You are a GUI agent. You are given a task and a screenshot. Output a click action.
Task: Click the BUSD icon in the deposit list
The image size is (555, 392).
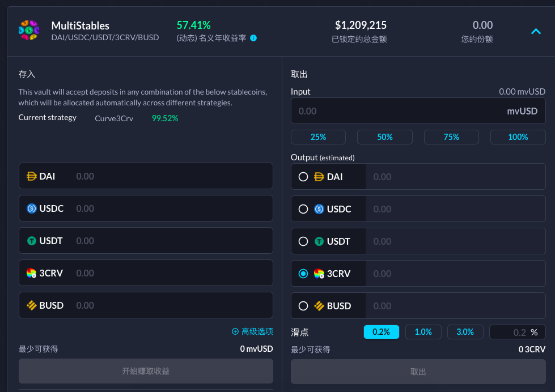tap(32, 305)
